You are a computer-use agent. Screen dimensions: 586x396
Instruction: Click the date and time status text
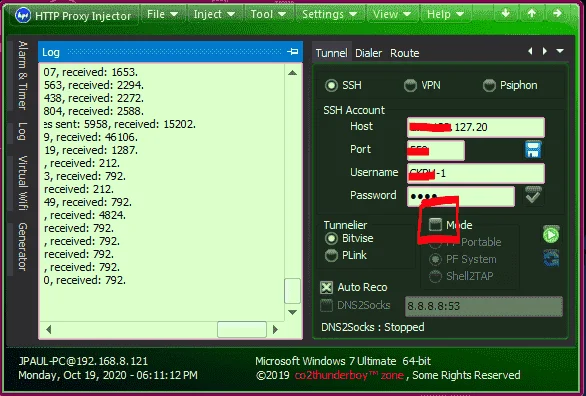[x=108, y=375]
